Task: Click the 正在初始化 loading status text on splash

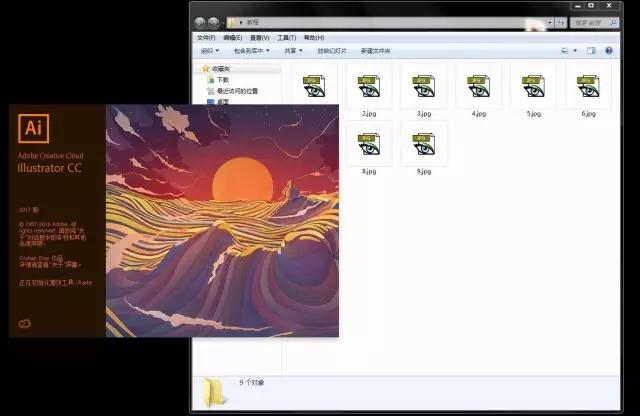Action: pos(56,283)
